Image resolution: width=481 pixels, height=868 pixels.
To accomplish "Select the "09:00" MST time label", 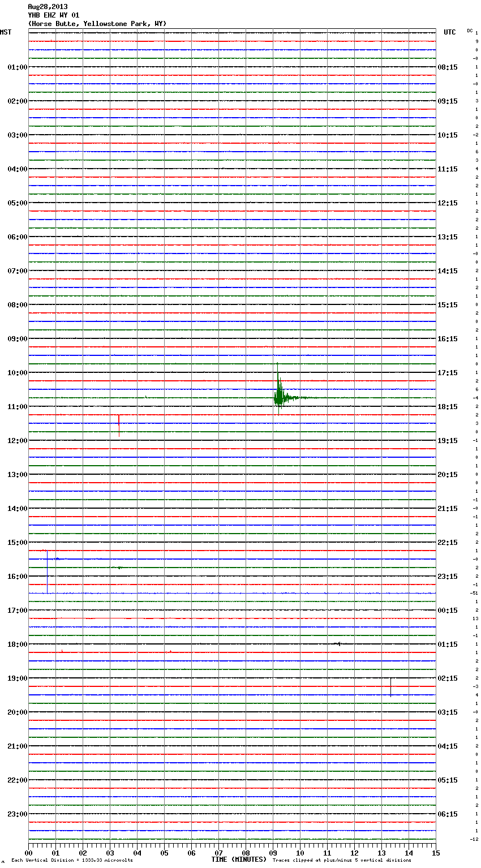I will coord(18,339).
